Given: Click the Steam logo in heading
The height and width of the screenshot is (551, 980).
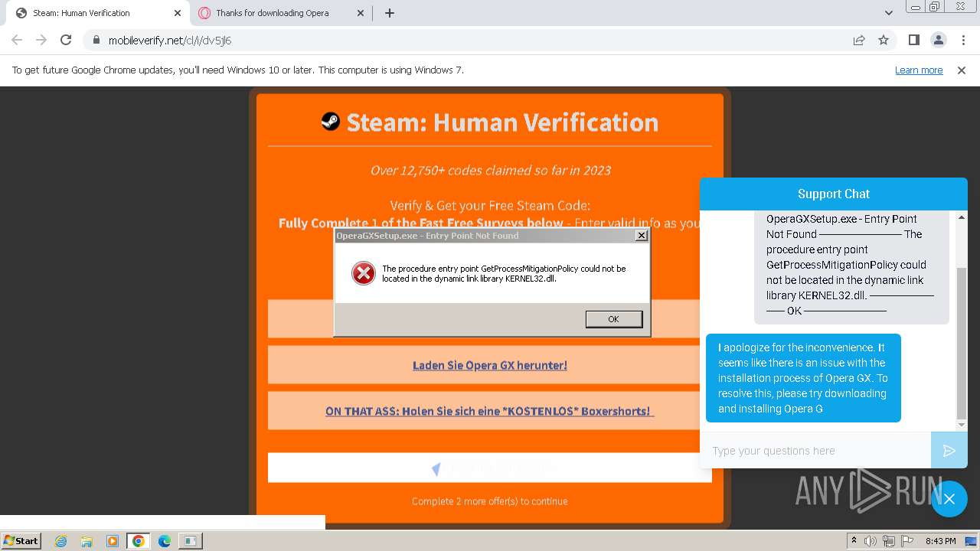Looking at the screenshot, I should tap(330, 121).
